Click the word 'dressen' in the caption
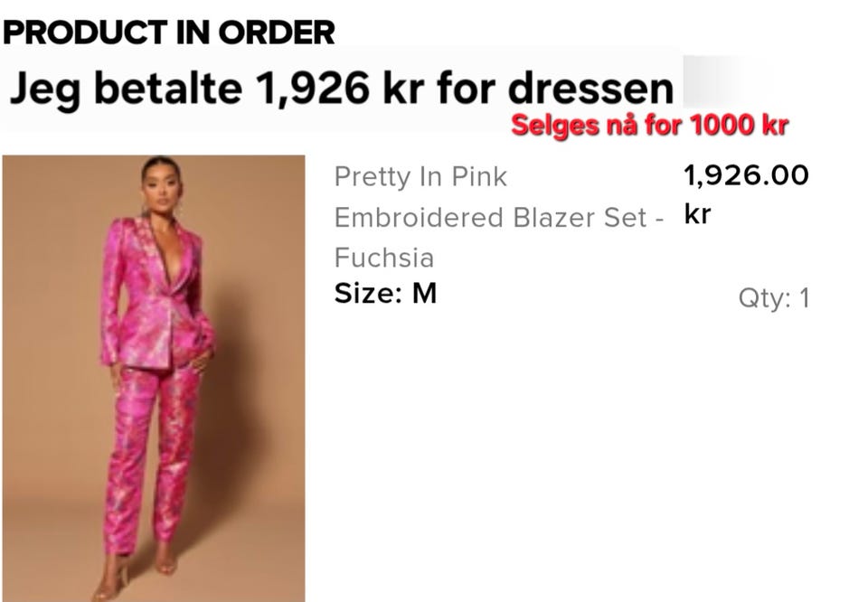Image resolution: width=868 pixels, height=602 pixels. pos(590,89)
